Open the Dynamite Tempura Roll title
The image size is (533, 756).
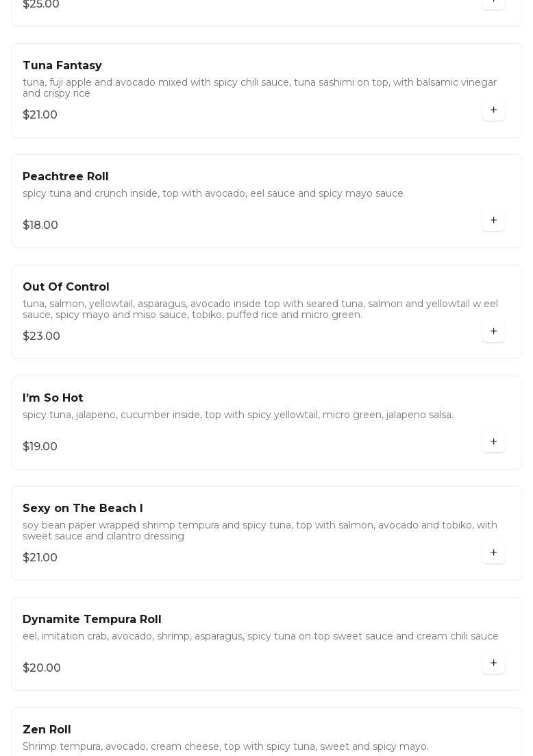point(92,620)
